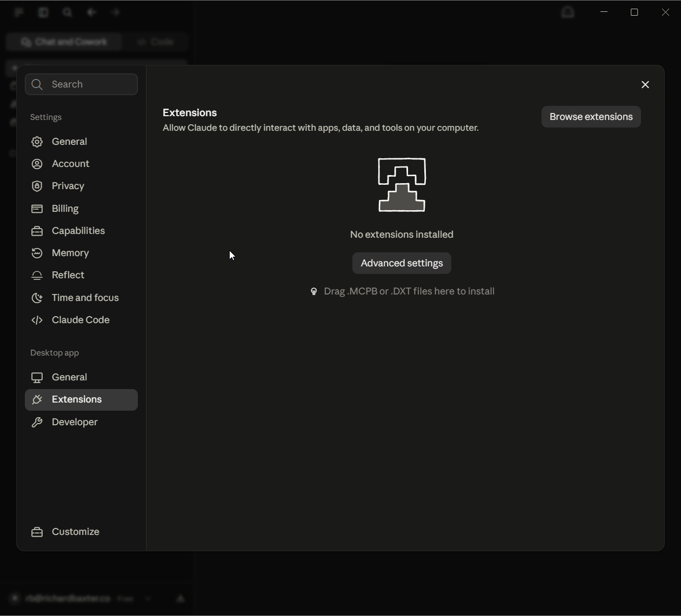This screenshot has width=681, height=616.
Task: Focus the settings Search field
Action: [x=81, y=84]
